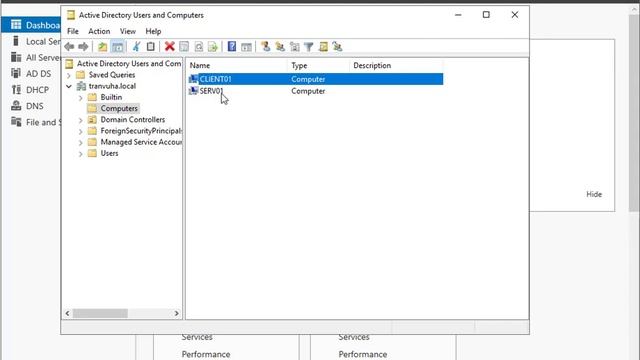The image size is (640, 360).
Task: Select the Computers container in tree
Action: (119, 109)
